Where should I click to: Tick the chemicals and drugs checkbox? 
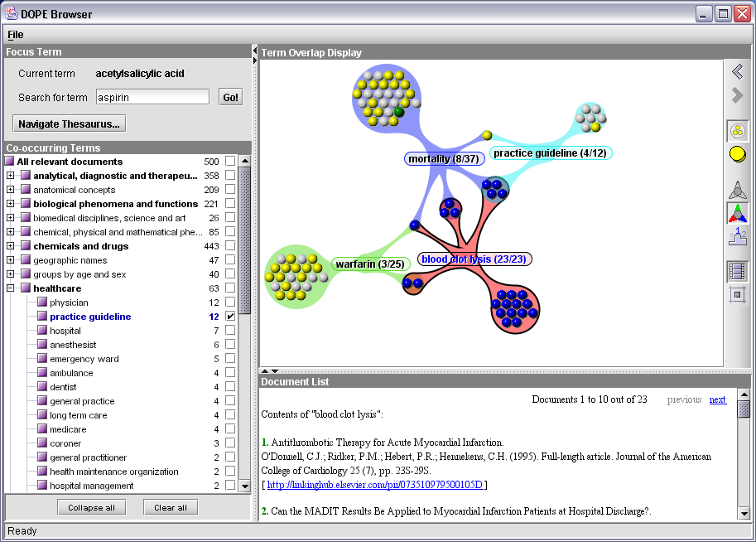point(230,246)
